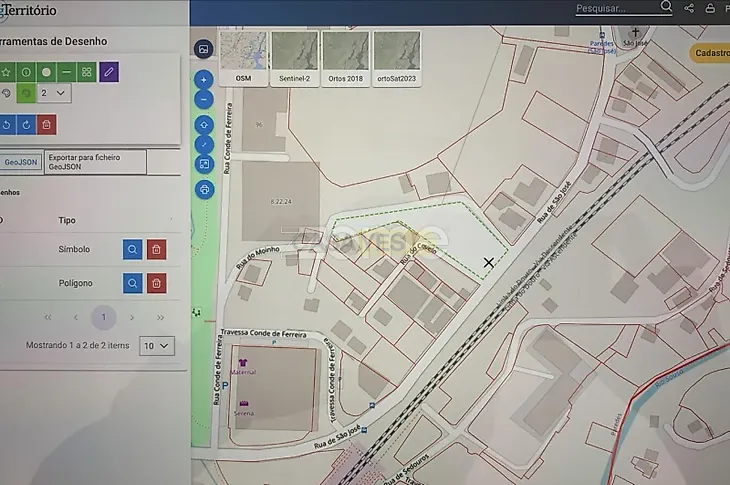Switch basemap to Sentinel-2

point(295,58)
